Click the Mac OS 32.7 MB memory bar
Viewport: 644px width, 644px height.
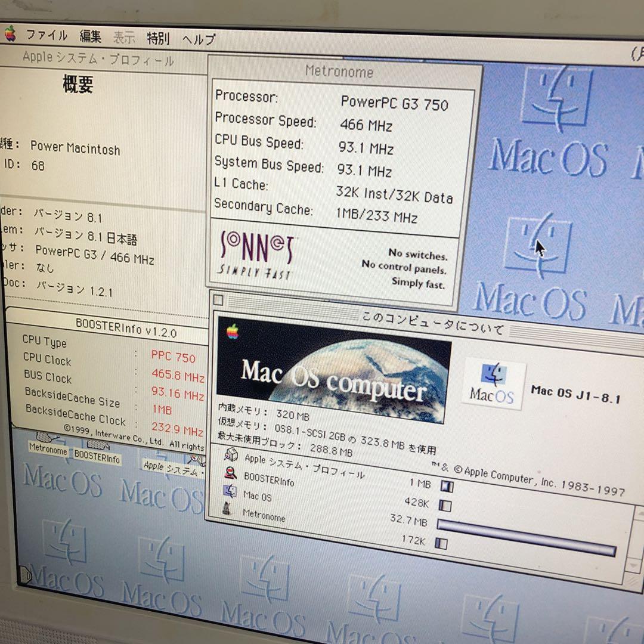(x=527, y=537)
